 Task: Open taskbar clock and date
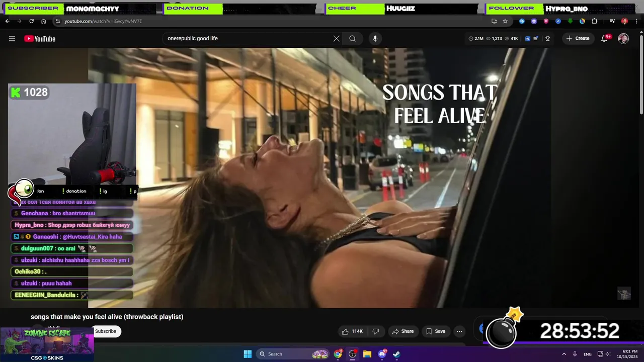[x=630, y=354]
